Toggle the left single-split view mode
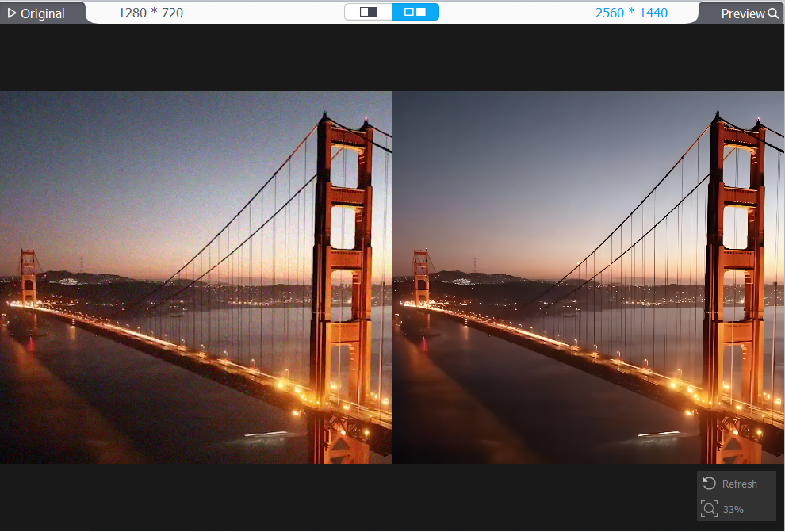 [x=367, y=13]
